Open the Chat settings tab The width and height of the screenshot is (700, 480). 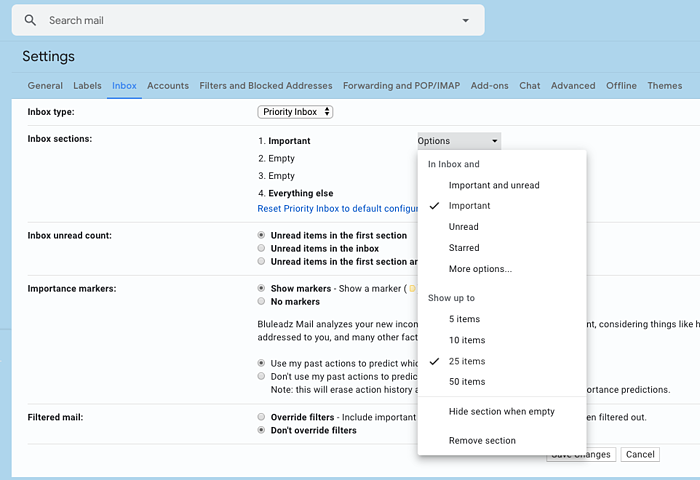pyautogui.click(x=529, y=86)
